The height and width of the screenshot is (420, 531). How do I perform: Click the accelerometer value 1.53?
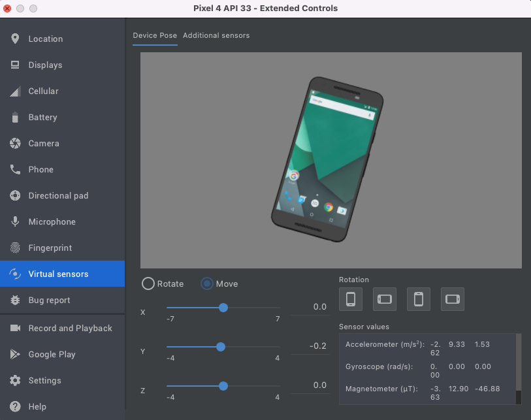click(x=482, y=344)
